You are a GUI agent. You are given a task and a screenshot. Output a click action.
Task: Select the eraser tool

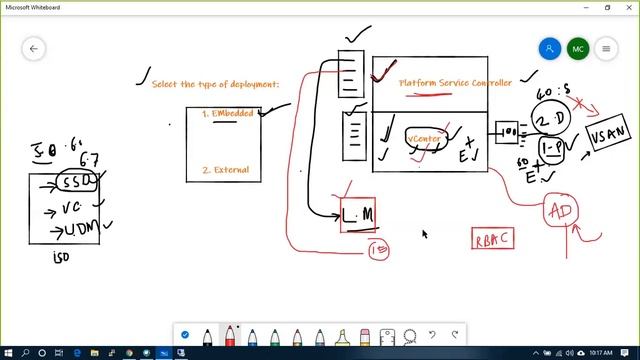(365, 337)
